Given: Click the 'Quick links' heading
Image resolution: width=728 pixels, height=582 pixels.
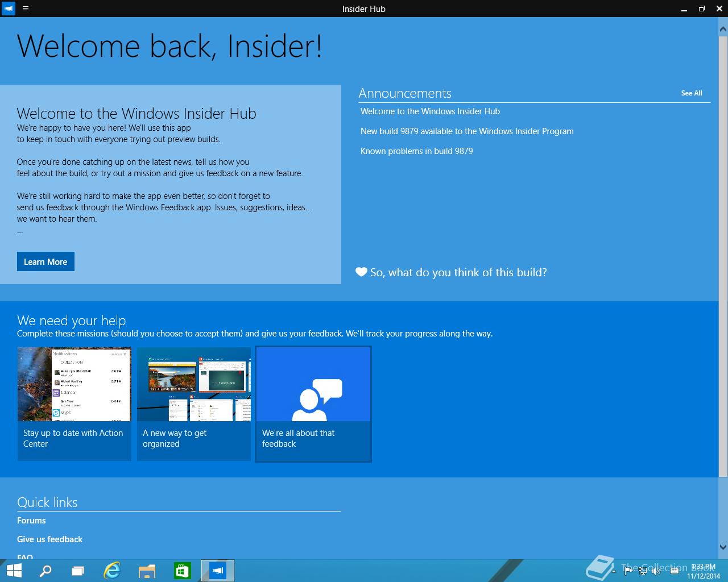Looking at the screenshot, I should (x=47, y=502).
